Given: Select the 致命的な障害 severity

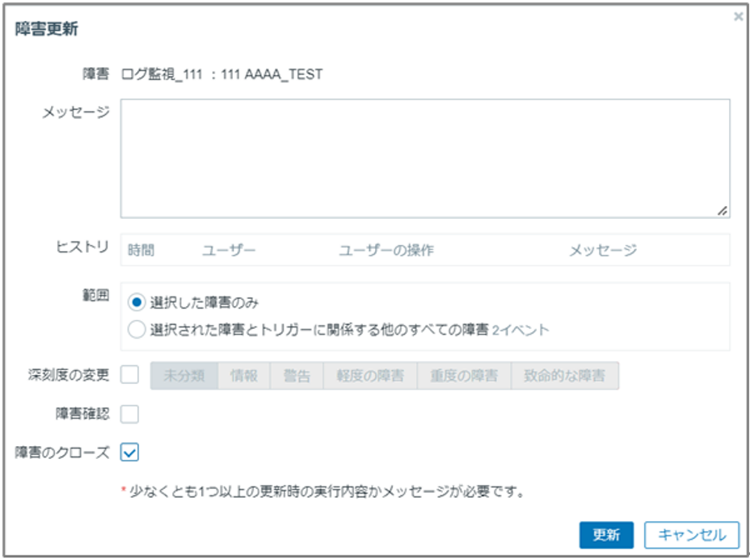Looking at the screenshot, I should point(565,376).
